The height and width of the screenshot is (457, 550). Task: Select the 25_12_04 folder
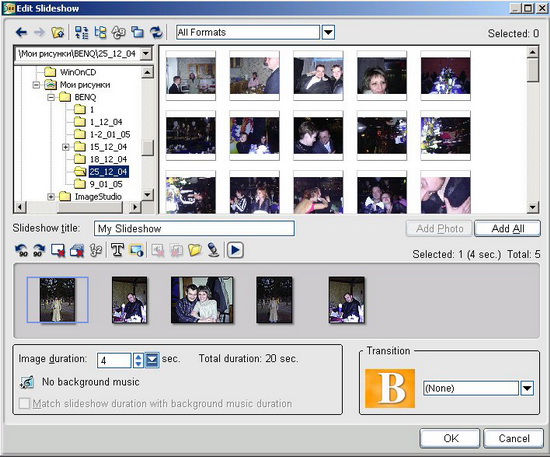[x=108, y=172]
